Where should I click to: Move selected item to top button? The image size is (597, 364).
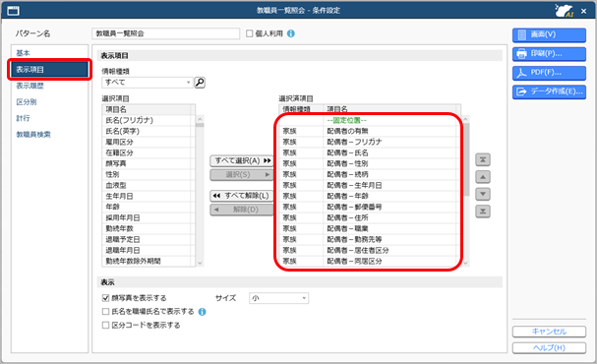[483, 160]
